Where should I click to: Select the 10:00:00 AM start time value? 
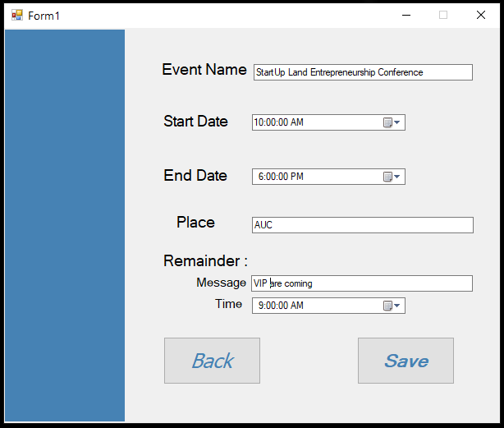click(278, 122)
